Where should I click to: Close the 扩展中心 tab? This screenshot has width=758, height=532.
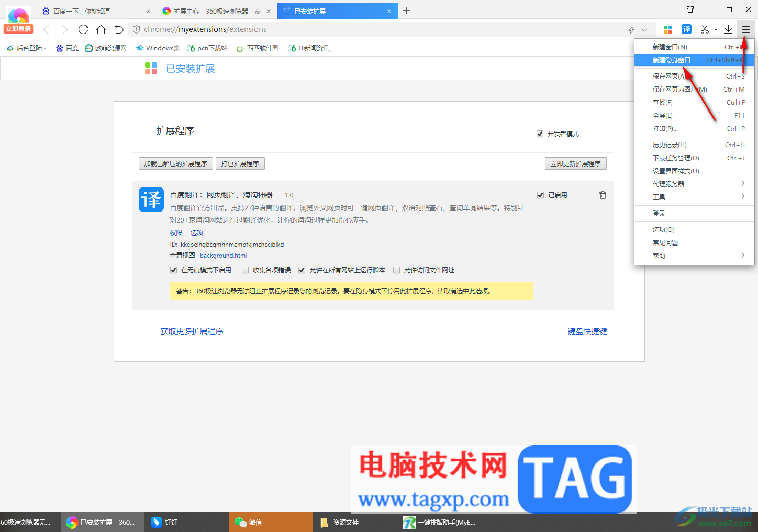pos(269,11)
